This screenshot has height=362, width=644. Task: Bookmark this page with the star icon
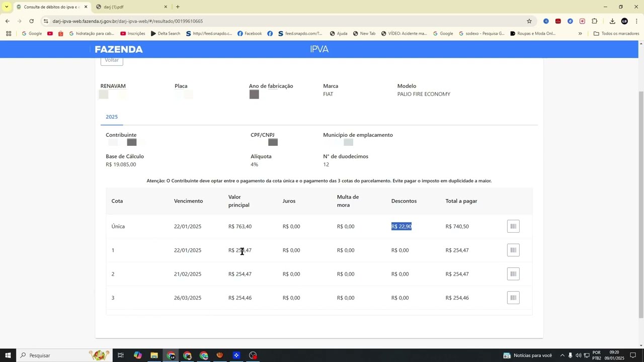pos(529,21)
